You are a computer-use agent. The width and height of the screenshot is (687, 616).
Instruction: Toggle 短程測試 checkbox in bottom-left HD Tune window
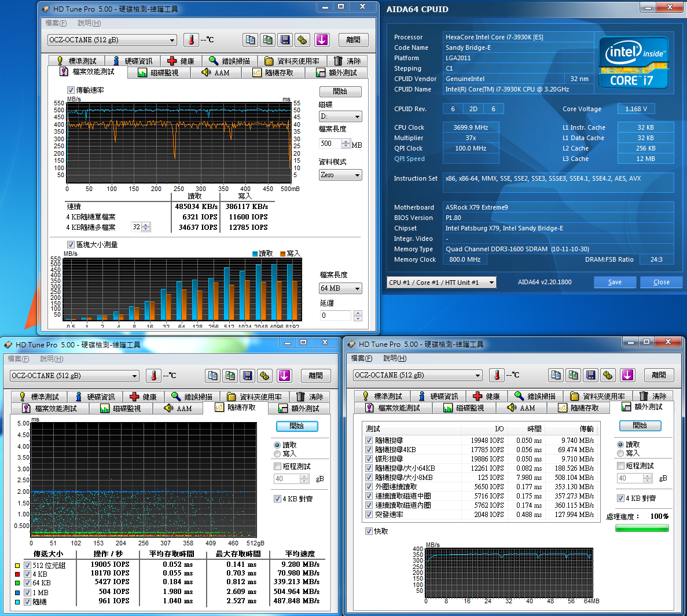277,466
